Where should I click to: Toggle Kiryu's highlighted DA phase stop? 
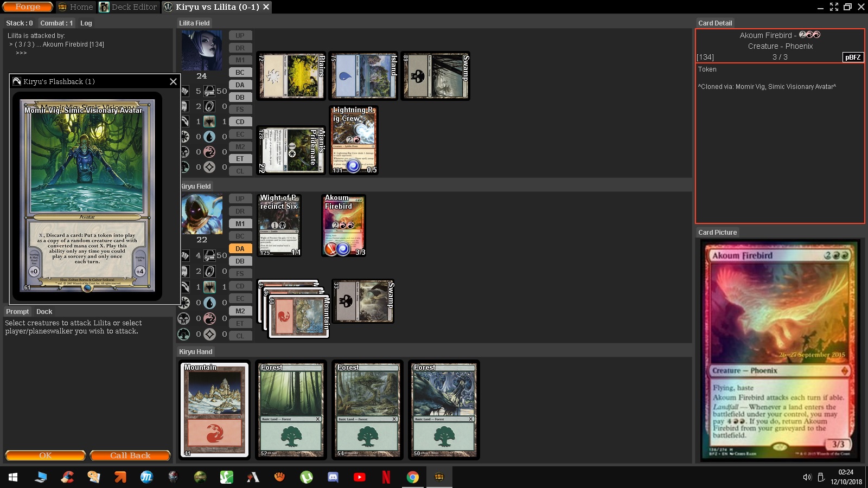(x=240, y=249)
